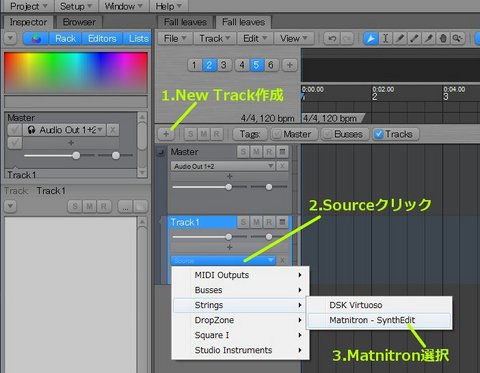Screen dimensions: 480x373
Task: Toggle the Tracks tag checkbox
Action: point(378,134)
